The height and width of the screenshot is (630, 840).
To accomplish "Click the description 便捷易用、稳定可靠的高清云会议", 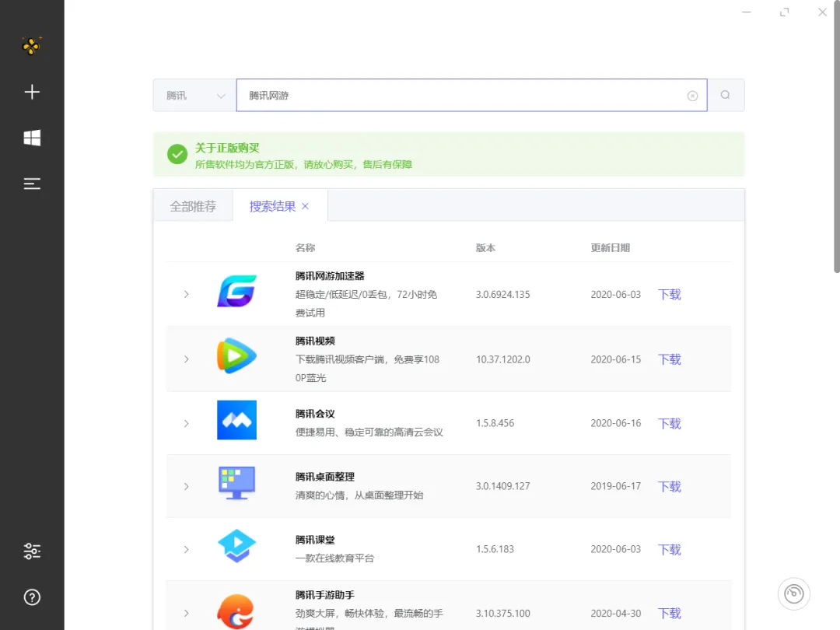I will pyautogui.click(x=369, y=432).
